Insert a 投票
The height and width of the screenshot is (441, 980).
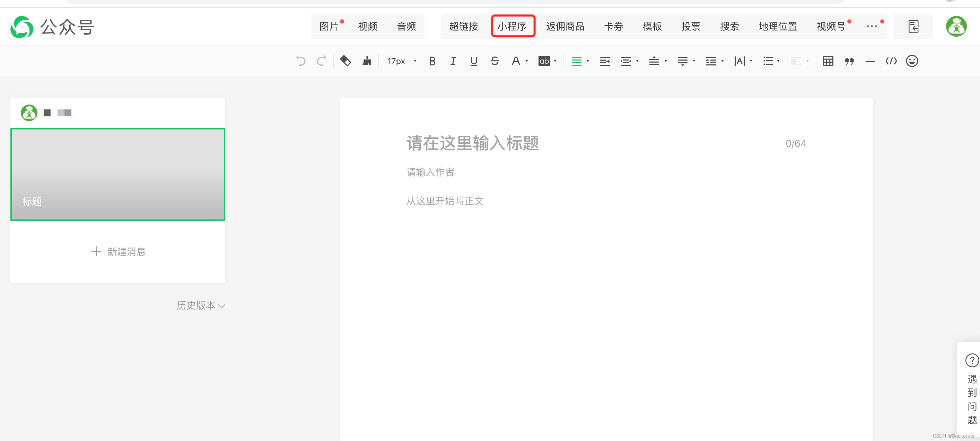[x=691, y=26]
